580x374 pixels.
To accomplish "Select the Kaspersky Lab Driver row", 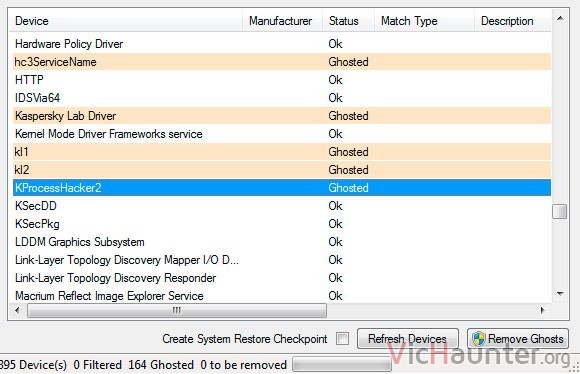I will click(282, 116).
